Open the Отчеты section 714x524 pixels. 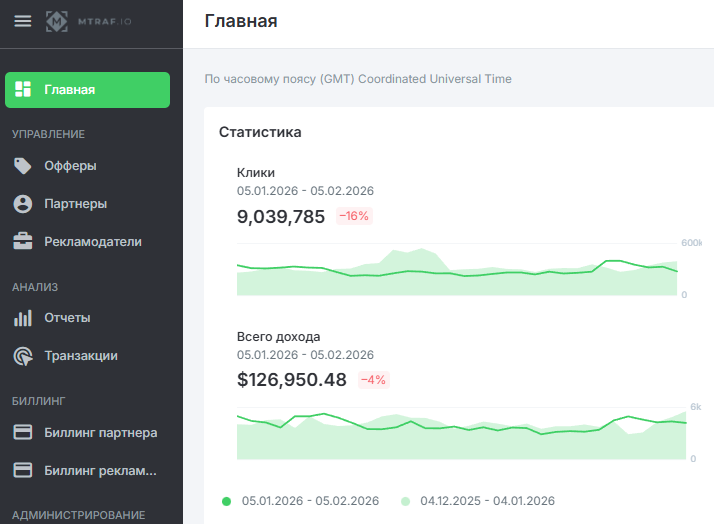pos(67,318)
